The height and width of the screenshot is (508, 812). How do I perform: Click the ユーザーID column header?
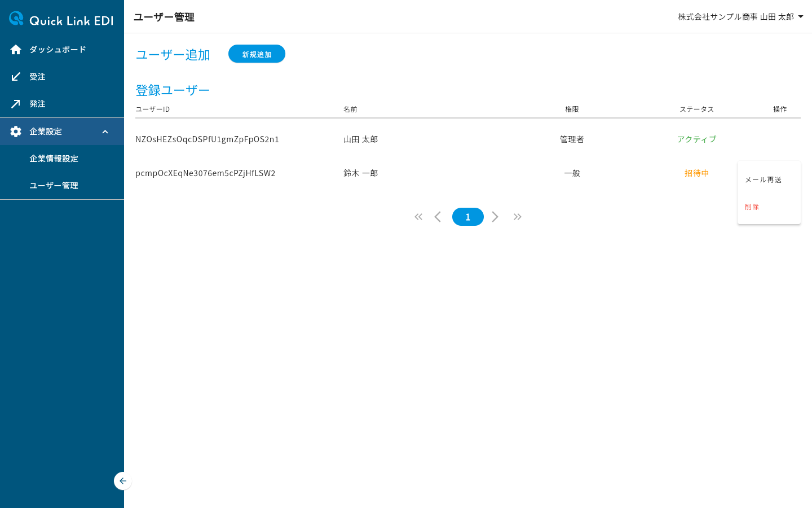pos(153,109)
